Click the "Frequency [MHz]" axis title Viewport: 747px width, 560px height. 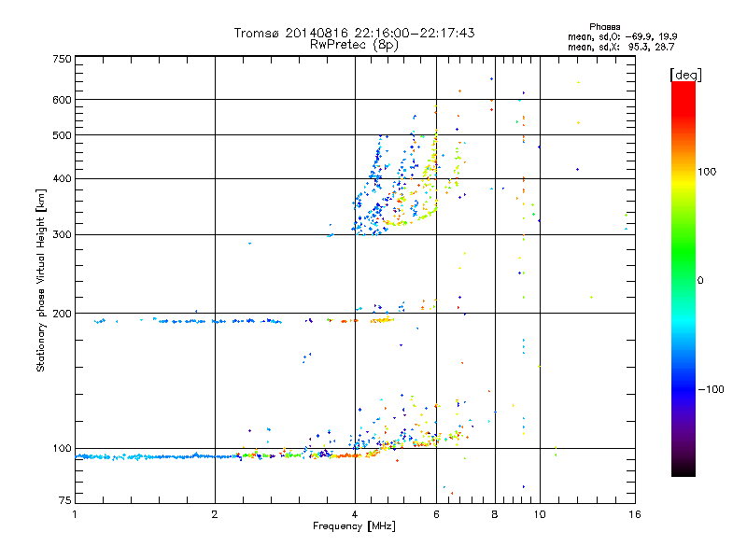pyautogui.click(x=354, y=526)
